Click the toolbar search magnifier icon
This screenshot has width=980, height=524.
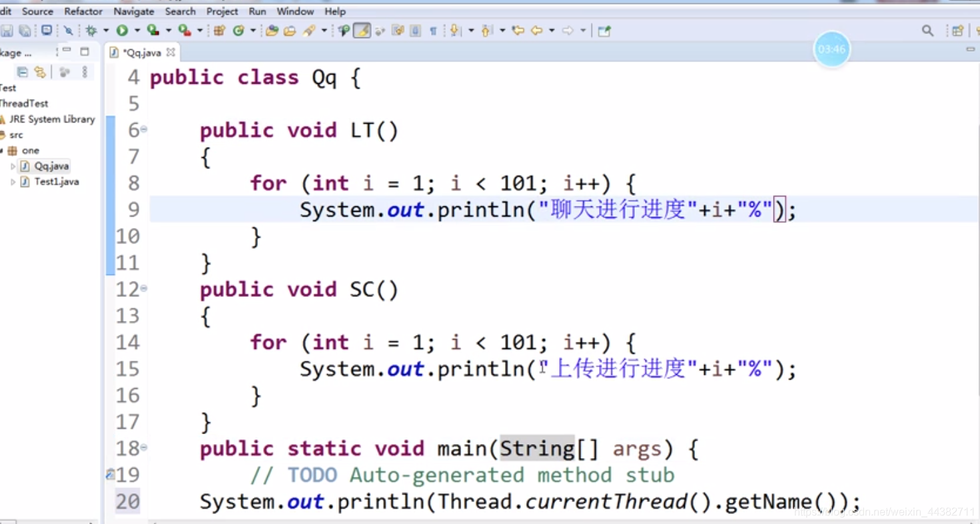927,31
